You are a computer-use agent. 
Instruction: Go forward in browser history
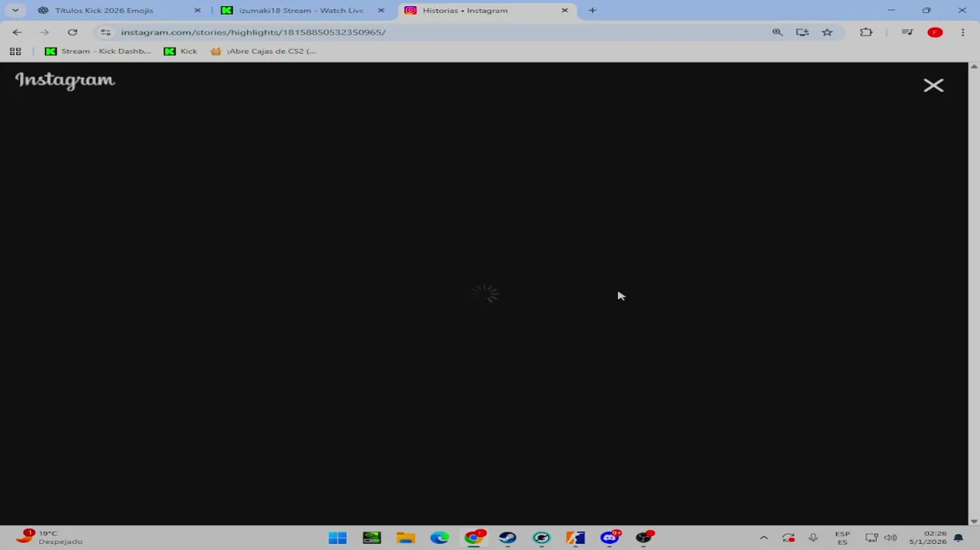tap(44, 32)
